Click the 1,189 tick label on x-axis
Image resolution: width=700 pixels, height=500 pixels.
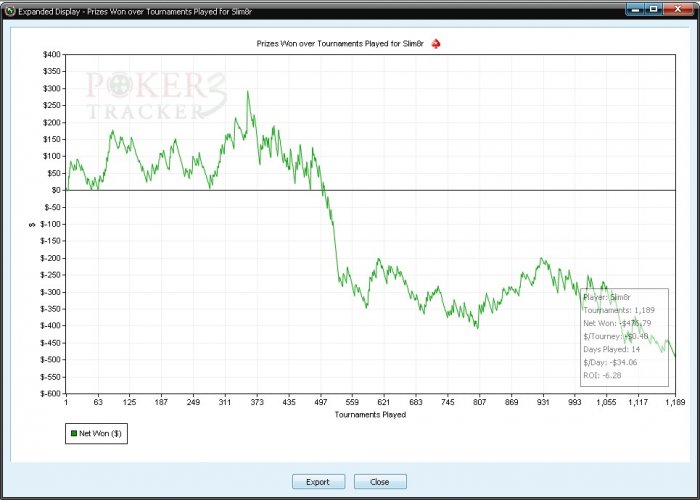[x=675, y=402]
